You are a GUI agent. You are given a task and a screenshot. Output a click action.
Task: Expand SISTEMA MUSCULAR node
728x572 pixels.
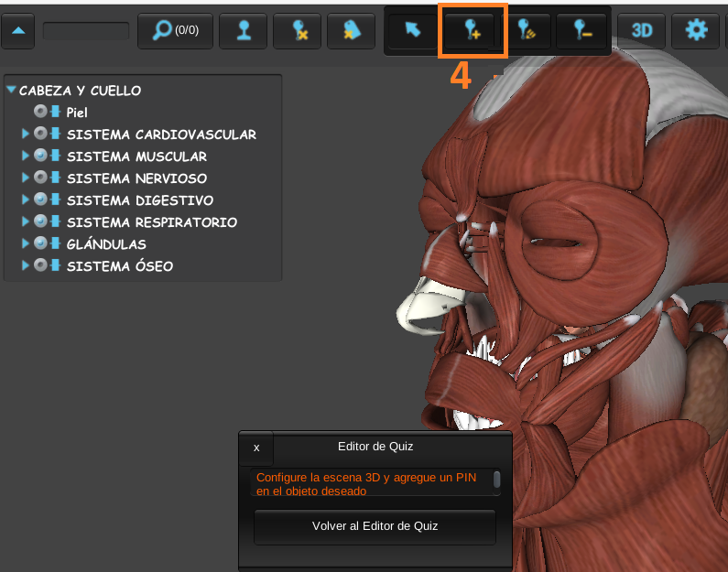click(26, 156)
